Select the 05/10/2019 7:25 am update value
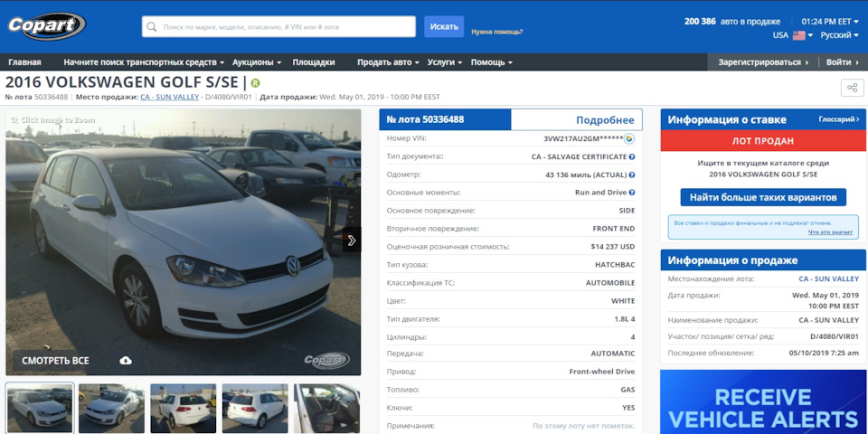 click(x=825, y=353)
